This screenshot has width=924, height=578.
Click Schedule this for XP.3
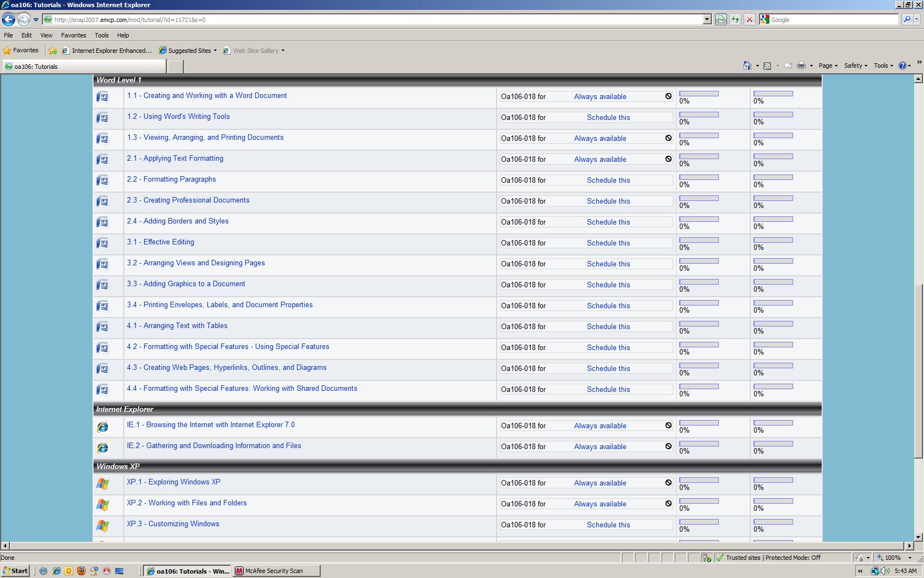608,525
